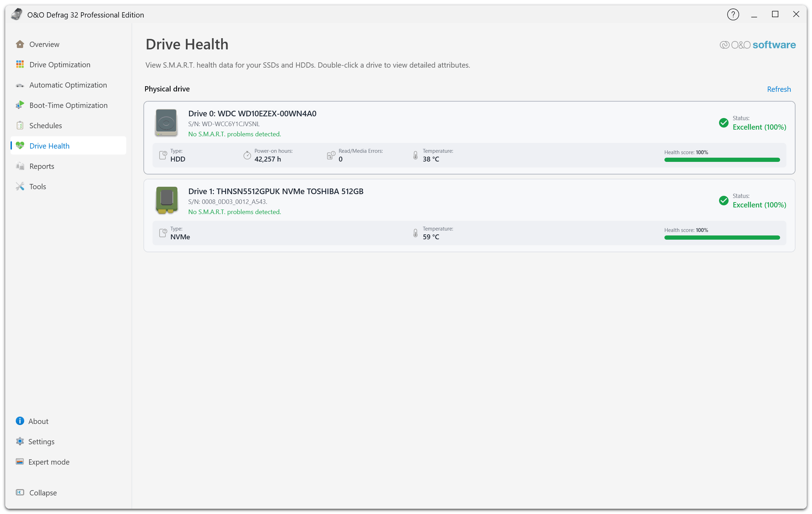Click Drive 0 health score bar
Screen dimensions: 812x514
722,160
